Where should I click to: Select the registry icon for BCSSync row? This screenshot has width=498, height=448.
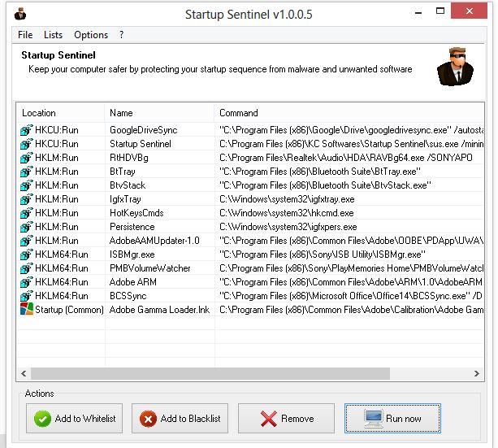point(27,296)
